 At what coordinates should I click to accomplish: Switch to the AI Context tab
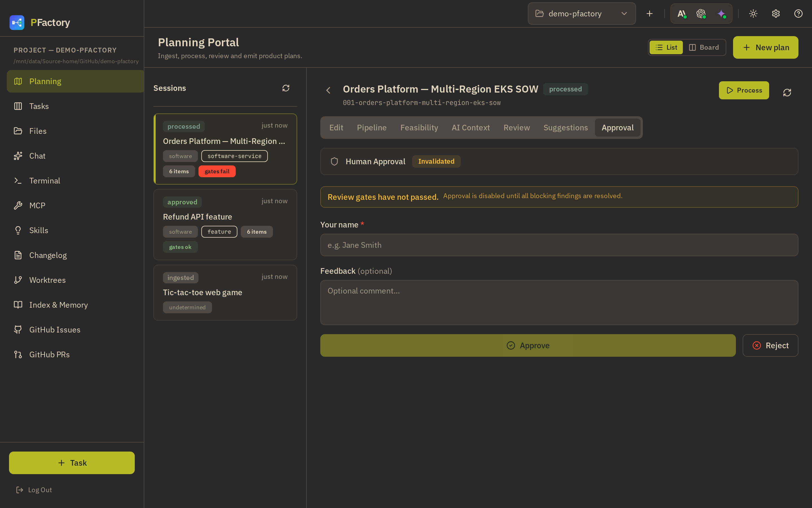470,128
